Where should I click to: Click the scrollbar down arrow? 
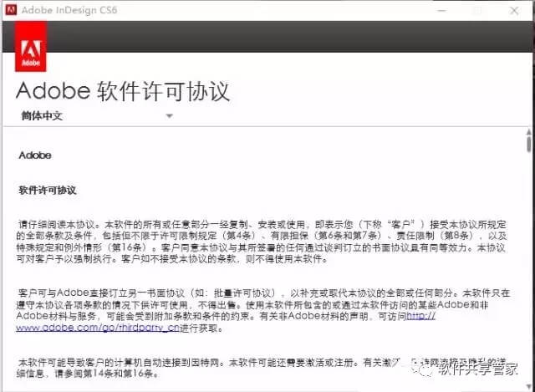[528, 386]
